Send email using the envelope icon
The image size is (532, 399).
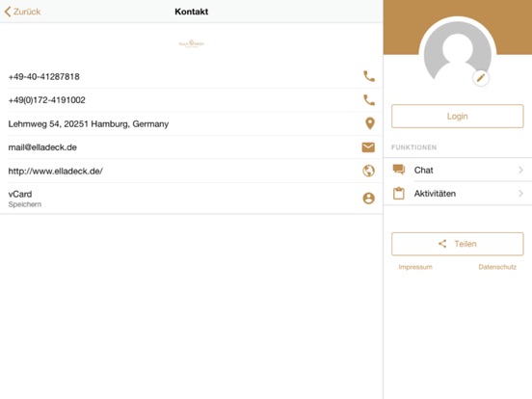368,147
